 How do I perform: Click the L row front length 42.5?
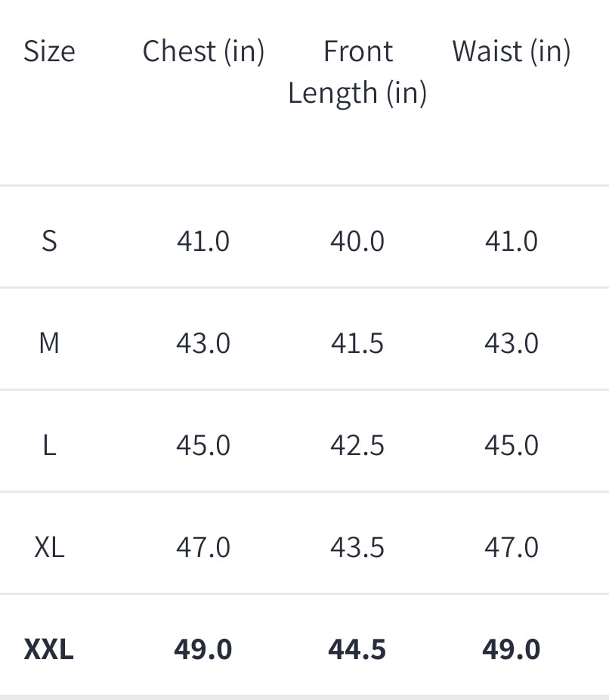pyautogui.click(x=357, y=445)
